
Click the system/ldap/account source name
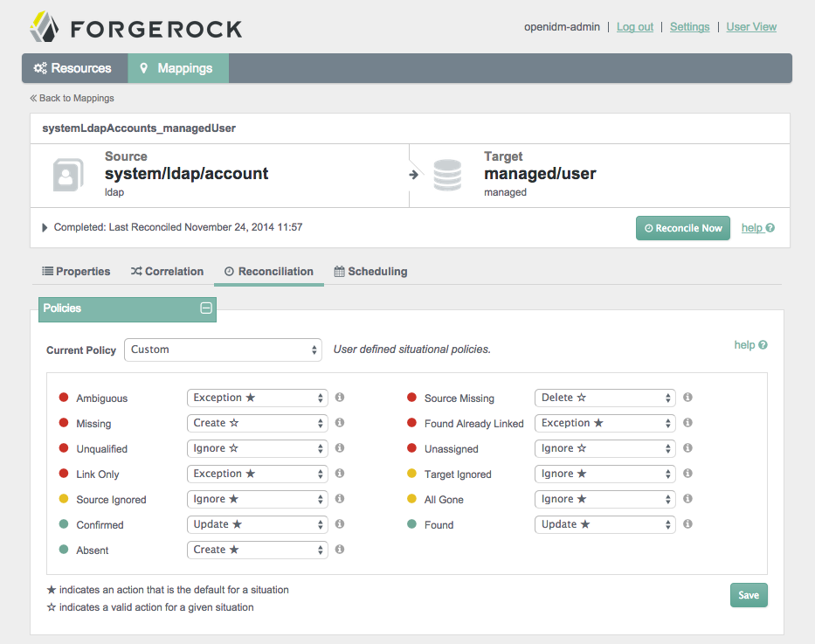(187, 174)
